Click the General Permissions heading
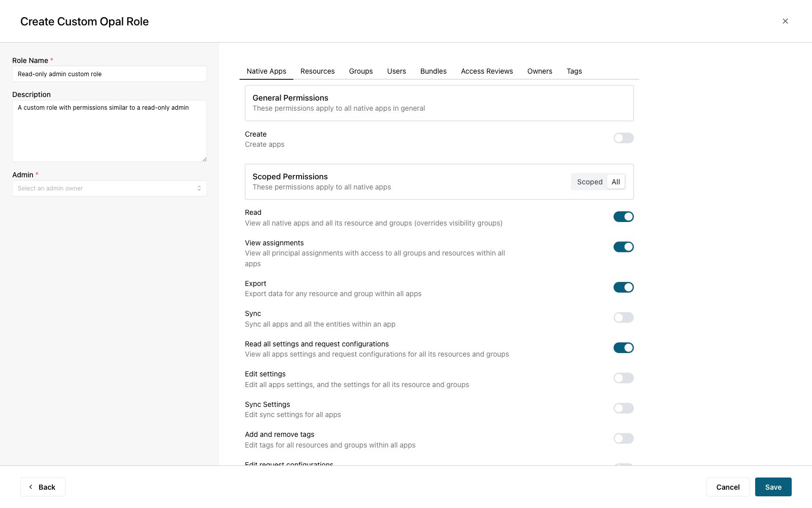The image size is (812, 508). [290, 98]
